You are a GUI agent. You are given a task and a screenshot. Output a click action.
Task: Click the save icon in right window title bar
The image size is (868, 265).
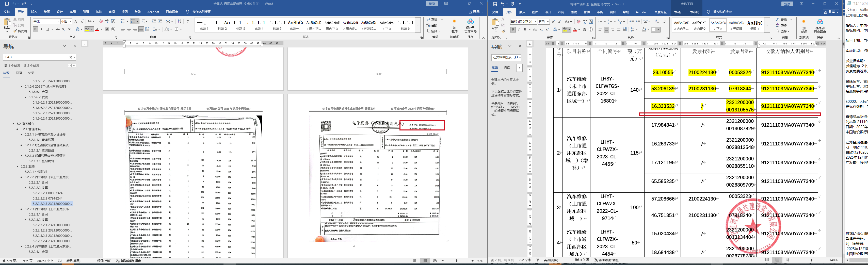pyautogui.click(x=495, y=4)
